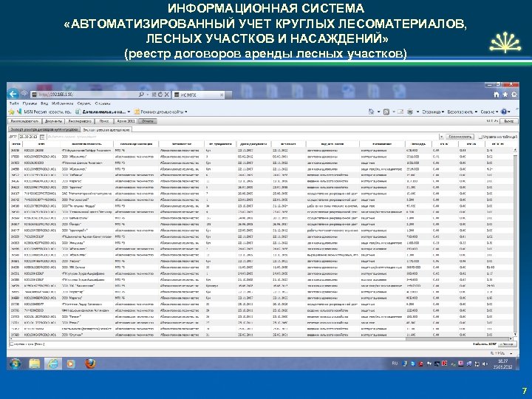
Task: Open the Избранное menu
Action: pos(62,103)
